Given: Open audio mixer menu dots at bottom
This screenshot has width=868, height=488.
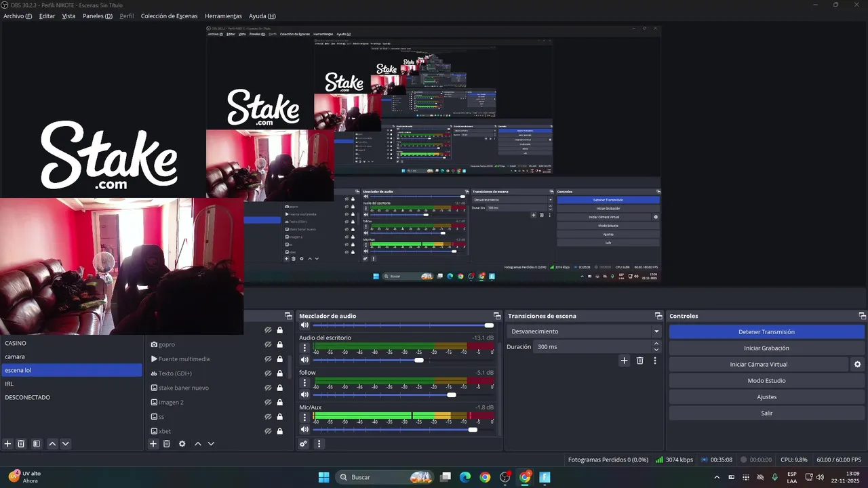Looking at the screenshot, I should (x=319, y=444).
